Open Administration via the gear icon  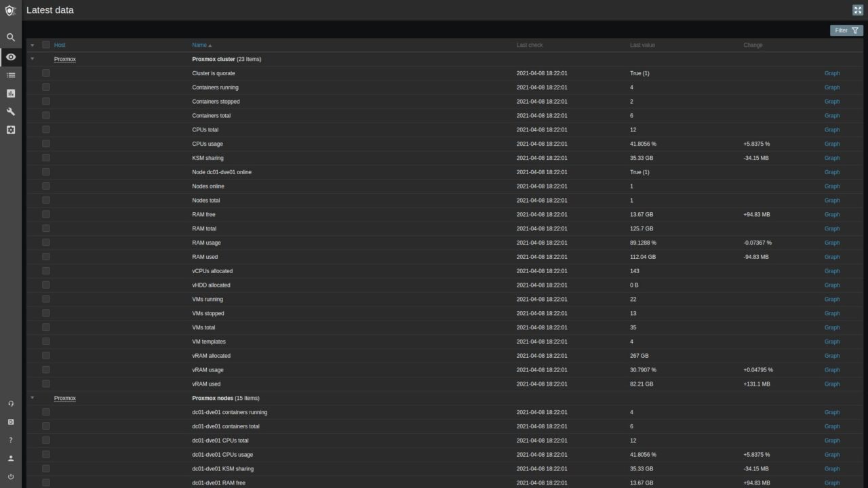coord(10,129)
